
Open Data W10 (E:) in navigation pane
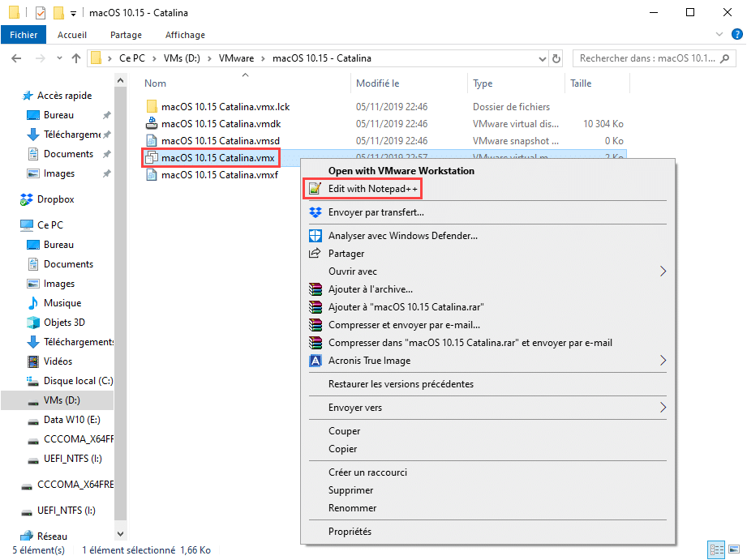pyautogui.click(x=72, y=420)
